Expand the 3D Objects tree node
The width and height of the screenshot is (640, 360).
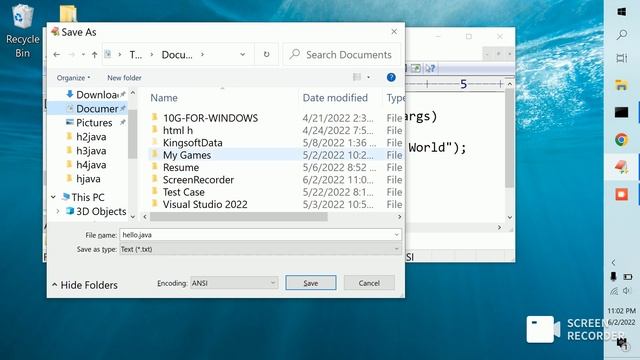point(58,211)
